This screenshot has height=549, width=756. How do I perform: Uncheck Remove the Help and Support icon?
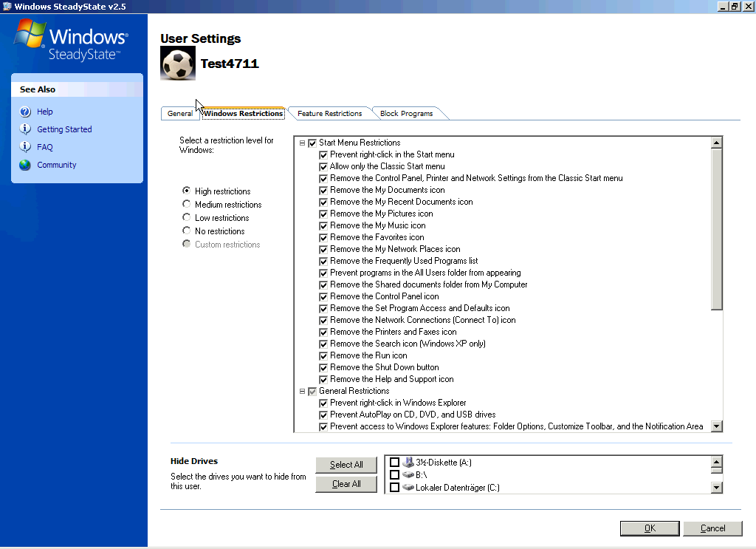[323, 379]
